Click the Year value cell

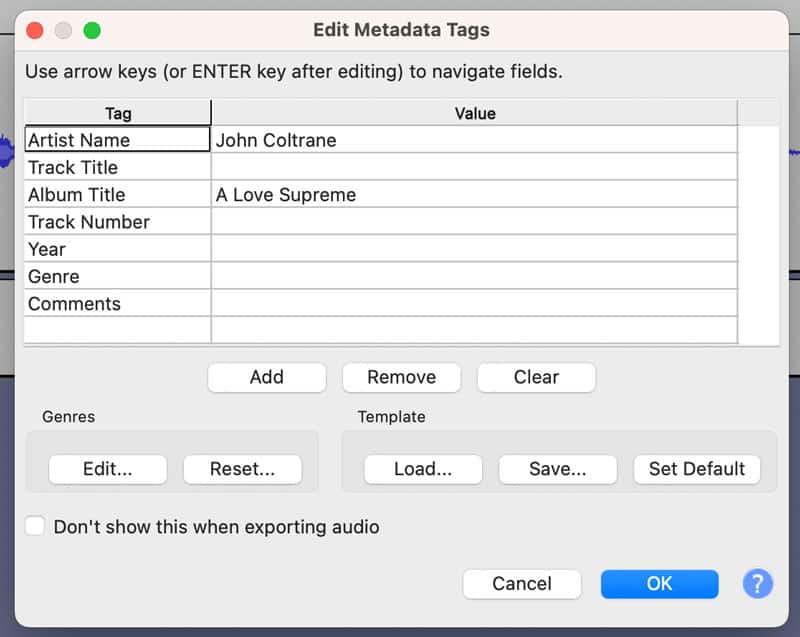pos(474,249)
